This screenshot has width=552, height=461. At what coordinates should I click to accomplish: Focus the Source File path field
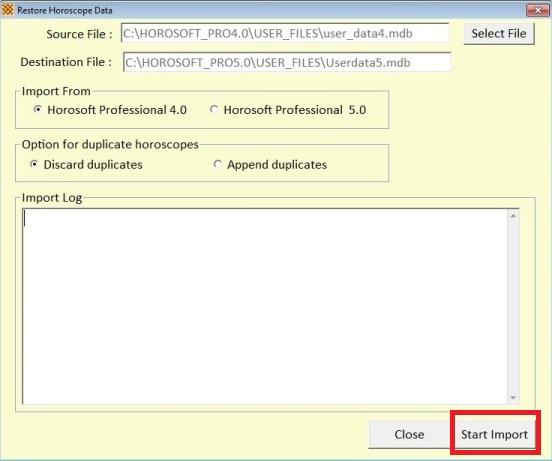tap(285, 33)
